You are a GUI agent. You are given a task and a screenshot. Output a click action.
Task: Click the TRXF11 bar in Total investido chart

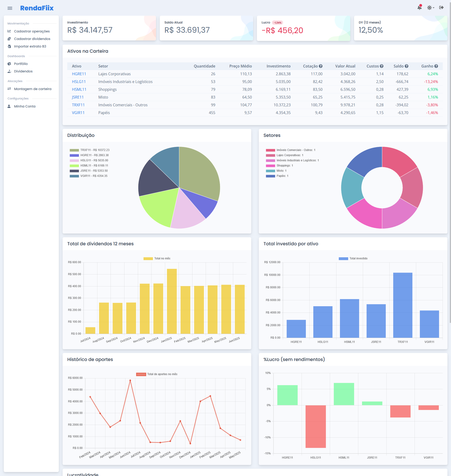click(x=403, y=305)
